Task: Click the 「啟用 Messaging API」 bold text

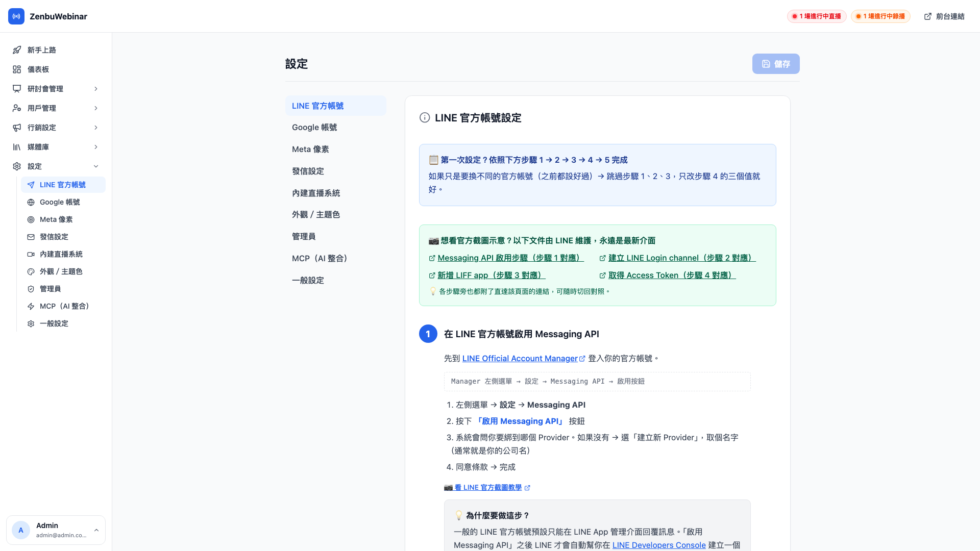Action: 520,421
